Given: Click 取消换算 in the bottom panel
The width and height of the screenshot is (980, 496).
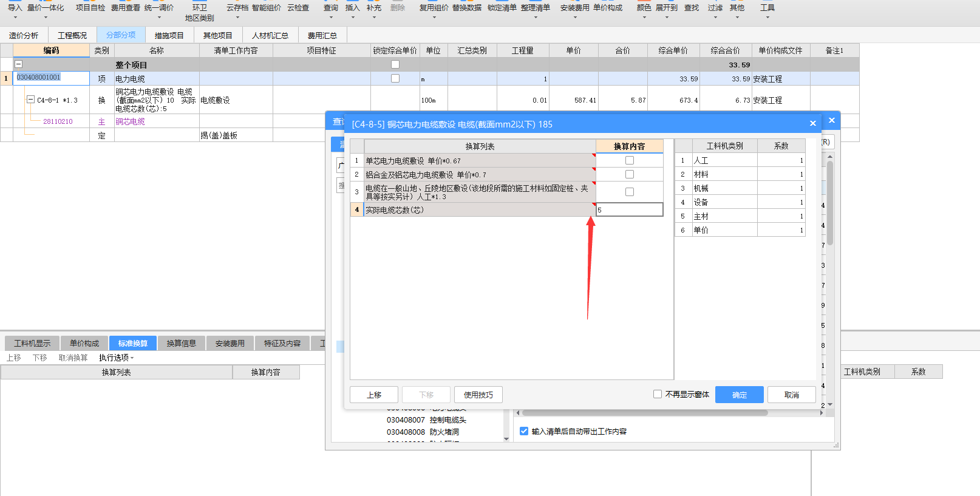Looking at the screenshot, I should (73, 358).
